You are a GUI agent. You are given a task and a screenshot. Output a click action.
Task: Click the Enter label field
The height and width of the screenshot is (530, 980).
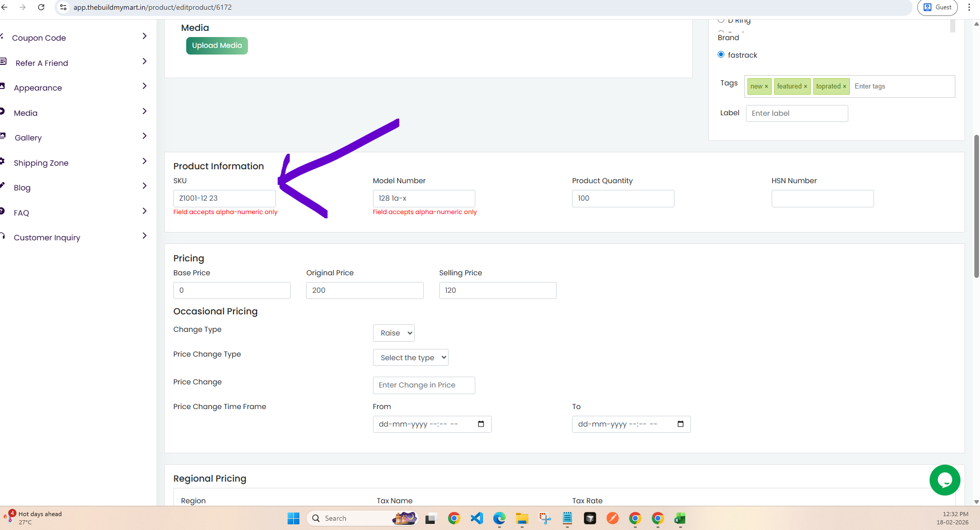tap(797, 113)
